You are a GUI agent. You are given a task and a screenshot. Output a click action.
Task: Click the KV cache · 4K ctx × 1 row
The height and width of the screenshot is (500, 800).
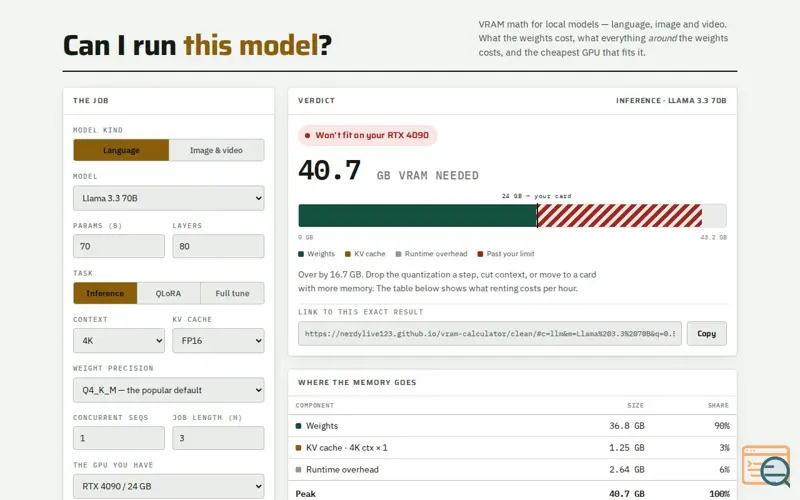(512, 447)
